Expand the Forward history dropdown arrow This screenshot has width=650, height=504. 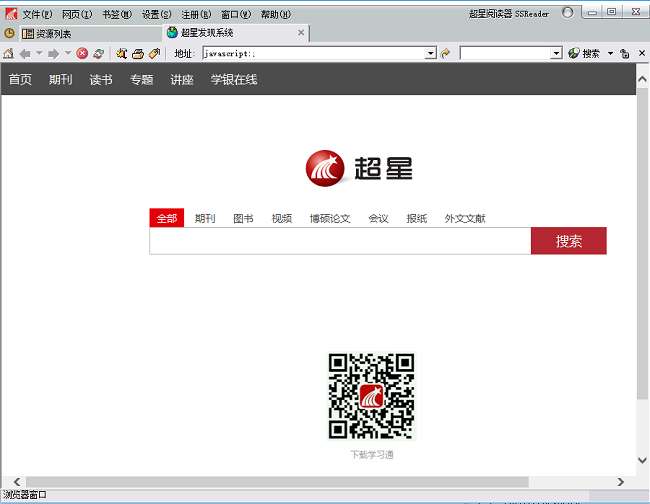coord(68,53)
